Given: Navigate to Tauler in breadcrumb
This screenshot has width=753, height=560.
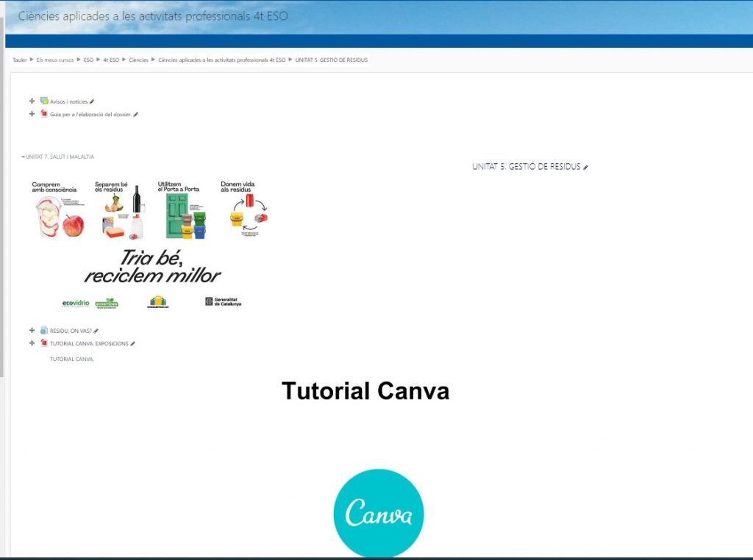Looking at the screenshot, I should (20, 60).
